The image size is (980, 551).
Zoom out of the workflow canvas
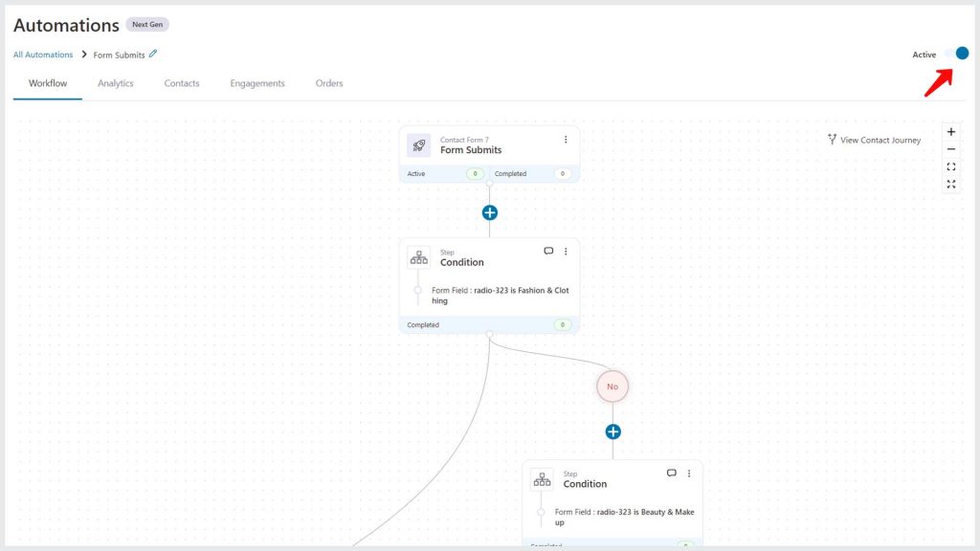(951, 149)
